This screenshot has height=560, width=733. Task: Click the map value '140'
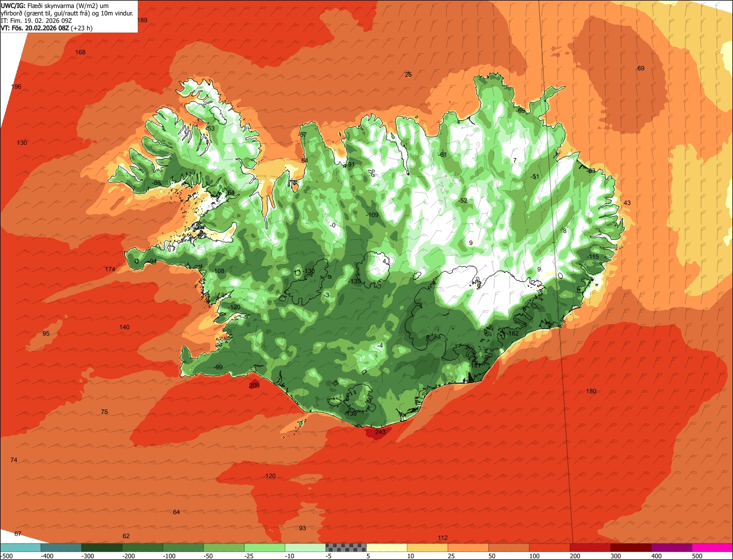[124, 327]
